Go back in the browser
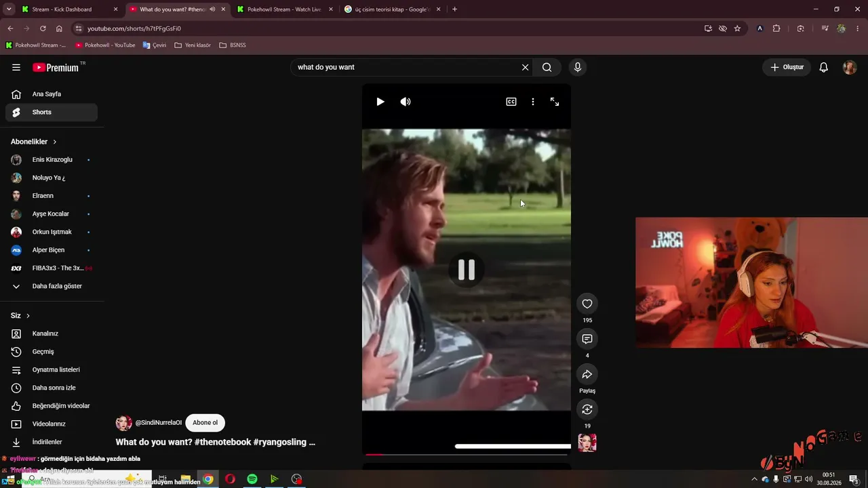868x488 pixels. [x=10, y=28]
